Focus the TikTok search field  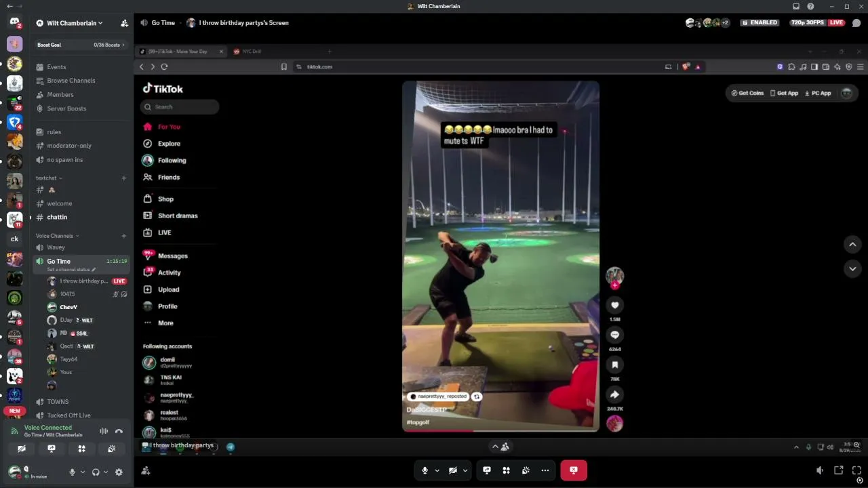180,107
